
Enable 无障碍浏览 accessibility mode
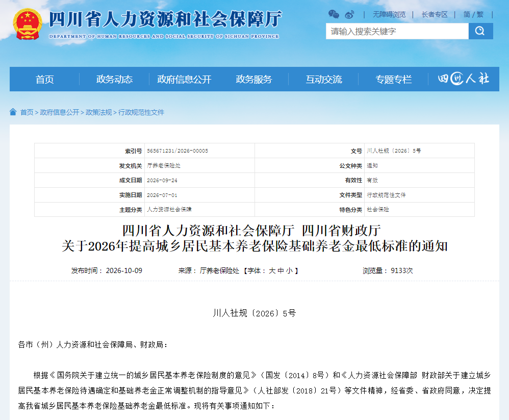point(389,14)
